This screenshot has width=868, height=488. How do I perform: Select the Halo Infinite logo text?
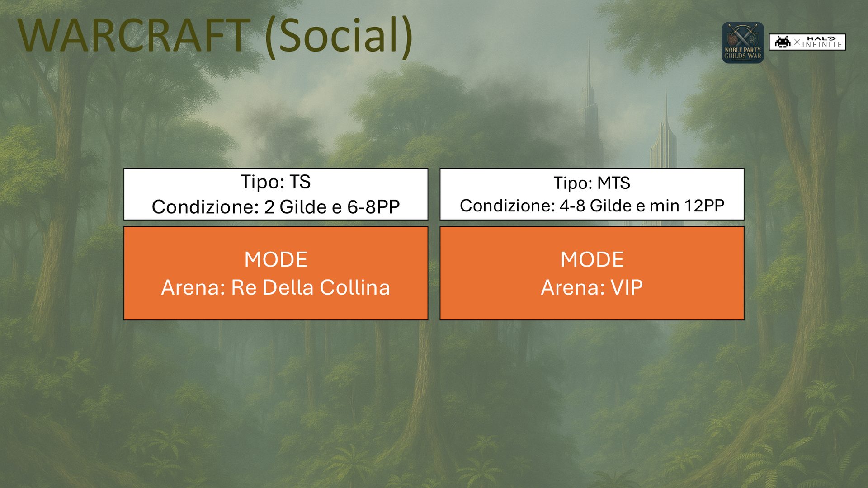[x=822, y=42]
